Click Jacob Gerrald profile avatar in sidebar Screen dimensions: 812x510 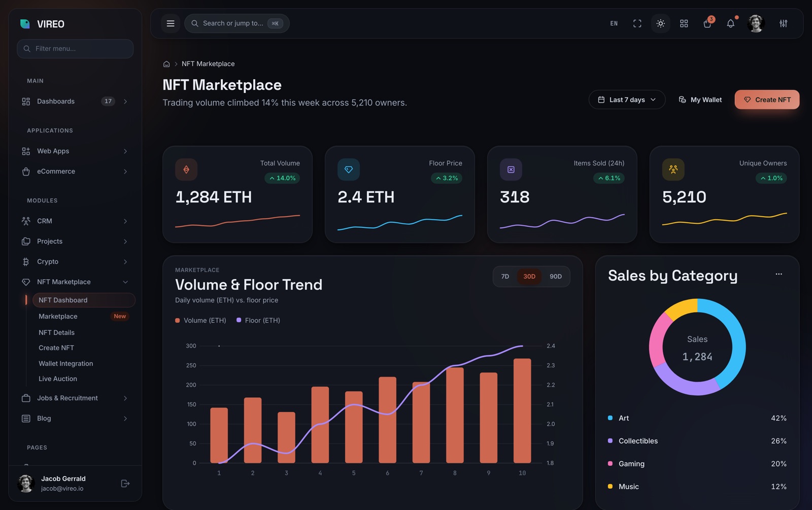coord(26,484)
